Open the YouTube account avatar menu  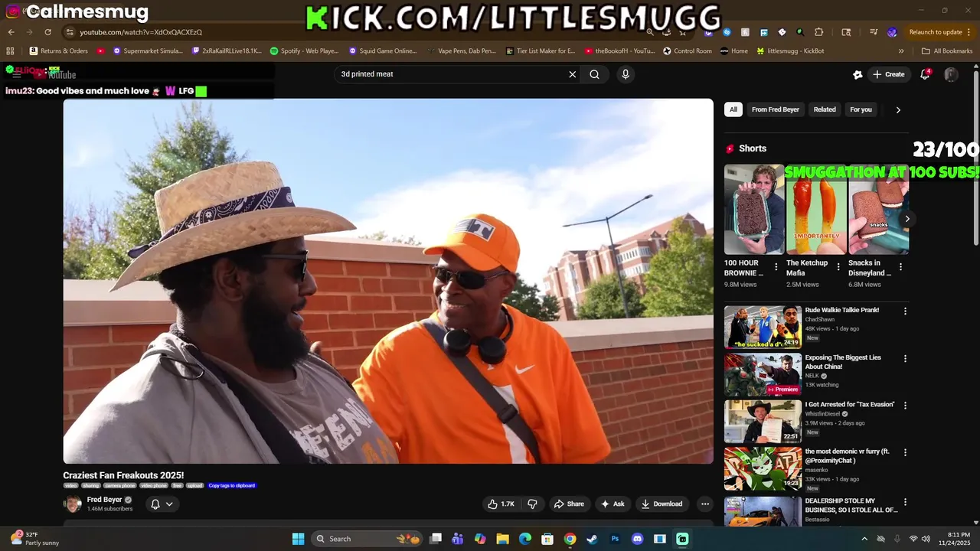pos(951,74)
